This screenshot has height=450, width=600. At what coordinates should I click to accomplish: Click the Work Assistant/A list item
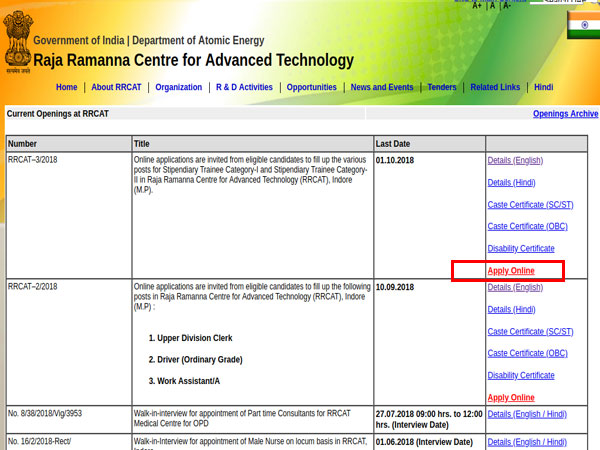(184, 381)
